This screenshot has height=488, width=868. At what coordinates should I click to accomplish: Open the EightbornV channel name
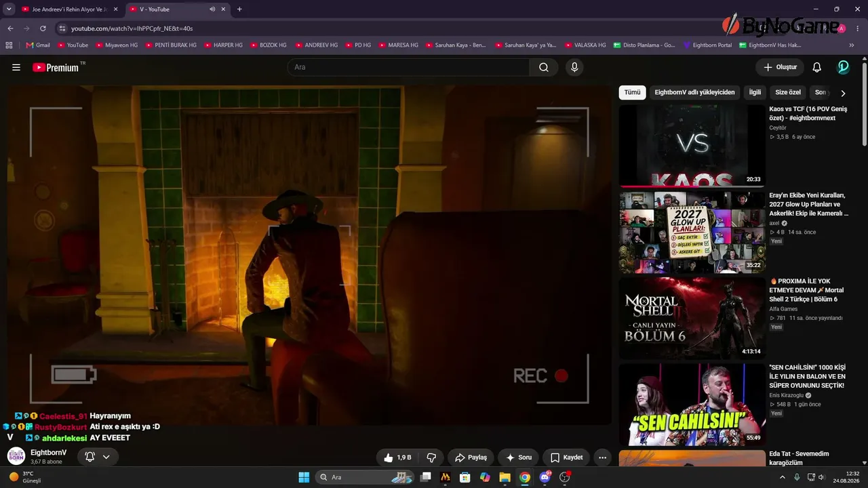(x=49, y=452)
